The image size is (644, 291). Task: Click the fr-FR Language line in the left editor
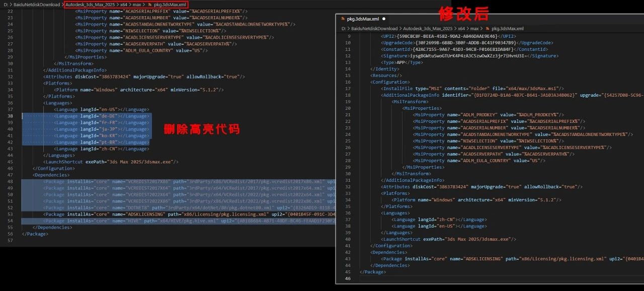coord(101,122)
